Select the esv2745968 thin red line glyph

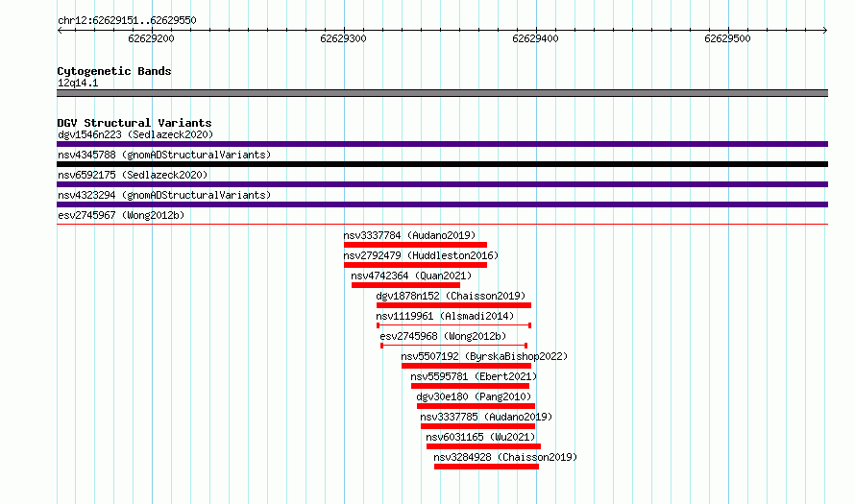point(453,346)
